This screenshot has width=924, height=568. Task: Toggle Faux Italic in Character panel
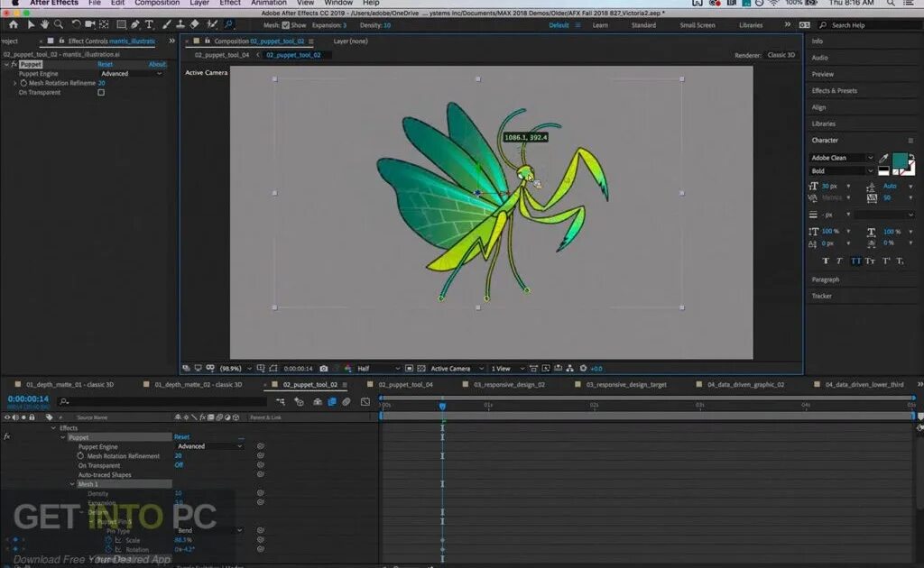839,261
